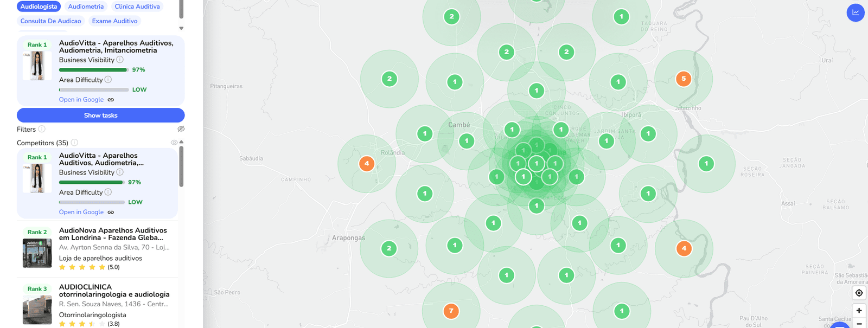Toggle the crossed-eye visibility icon beside Filters
Screen dimensions: 868x328
click(x=181, y=129)
